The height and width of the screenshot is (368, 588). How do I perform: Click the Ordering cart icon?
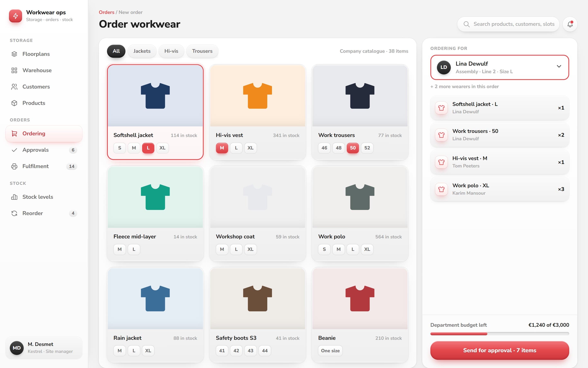[x=14, y=134]
